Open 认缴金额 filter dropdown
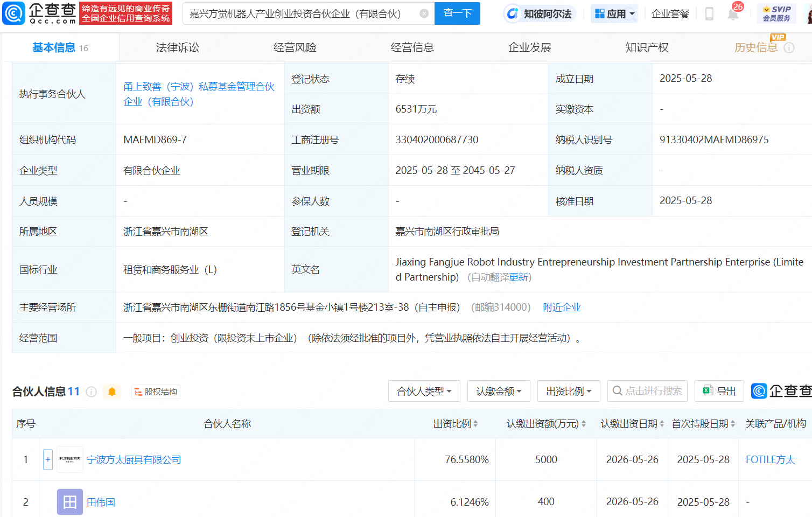This screenshot has height=517, width=812. (499, 391)
